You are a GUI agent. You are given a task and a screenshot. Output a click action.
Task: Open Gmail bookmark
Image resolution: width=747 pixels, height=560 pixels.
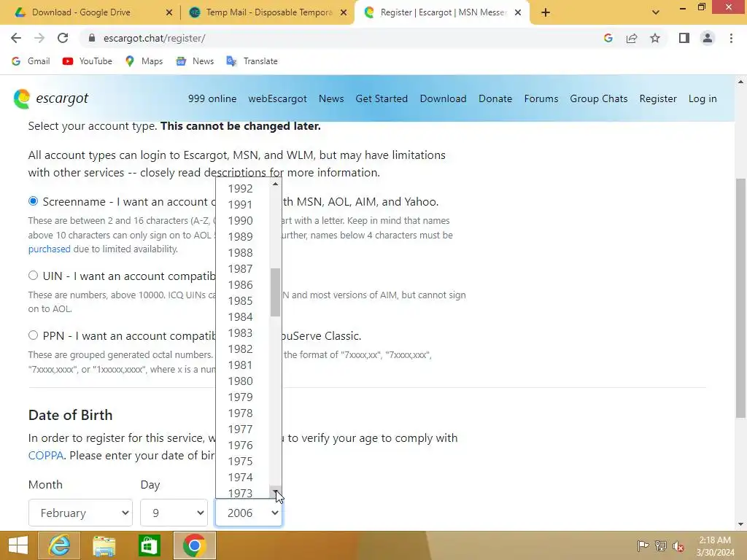pos(31,61)
